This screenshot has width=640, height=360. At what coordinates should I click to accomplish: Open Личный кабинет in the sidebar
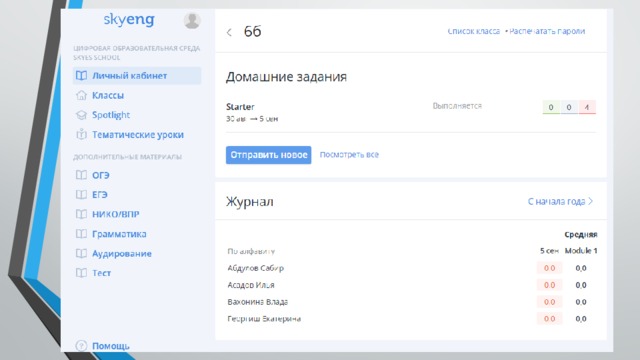tap(137, 76)
